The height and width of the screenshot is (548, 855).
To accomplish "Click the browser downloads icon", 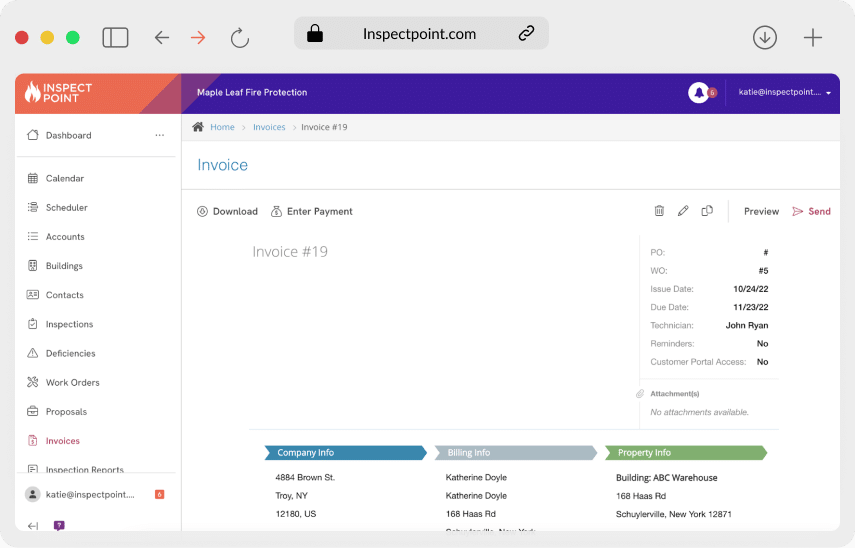I will [x=764, y=38].
